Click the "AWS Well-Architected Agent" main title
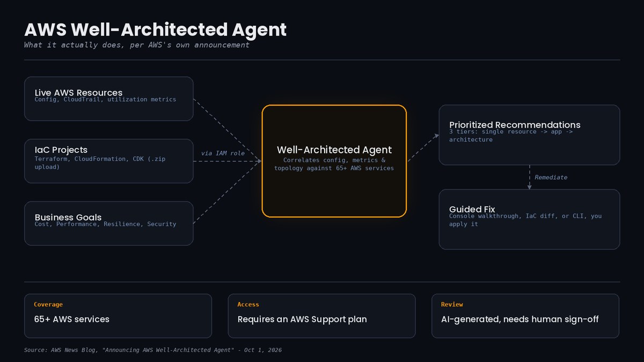 (x=156, y=29)
